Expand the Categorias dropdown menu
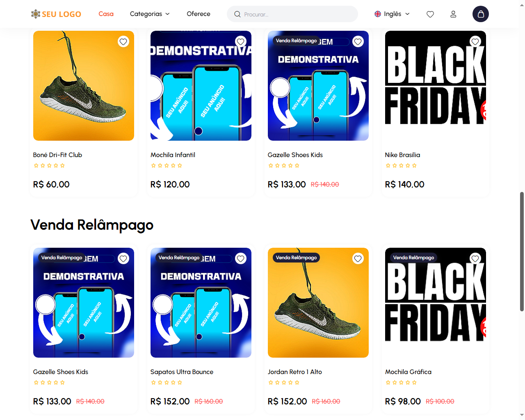The width and height of the screenshot is (525, 420). [150, 14]
